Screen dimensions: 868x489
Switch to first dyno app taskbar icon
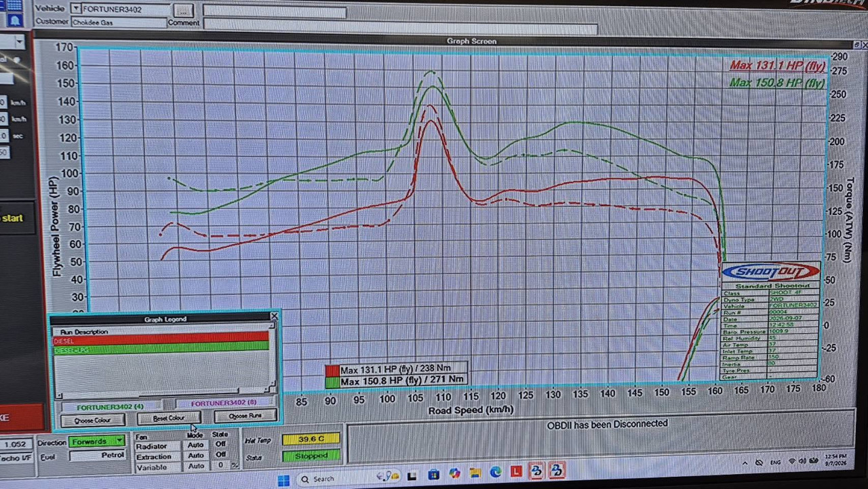(x=536, y=470)
